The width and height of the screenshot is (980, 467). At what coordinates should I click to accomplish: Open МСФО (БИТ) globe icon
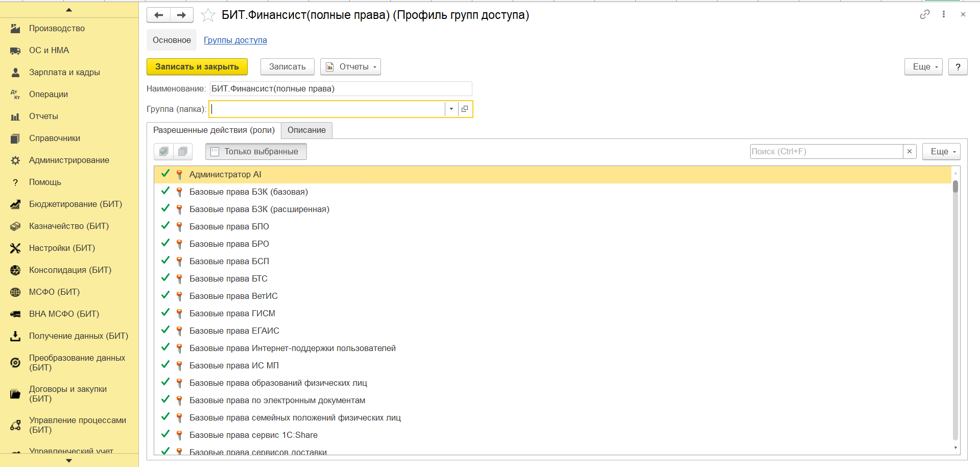pos(15,292)
